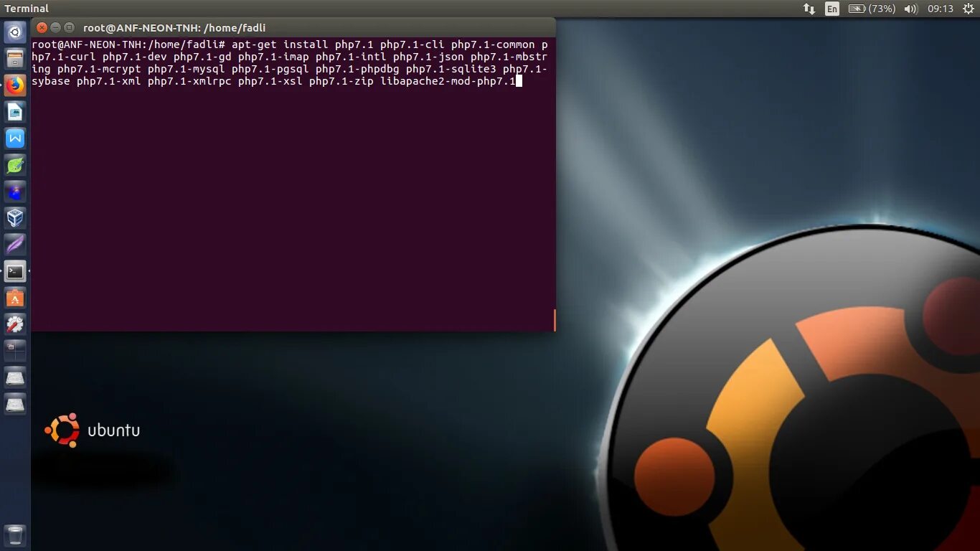Open System Settings wrench-gear icon
Viewport: 980px width, 551px height.
pyautogui.click(x=15, y=324)
